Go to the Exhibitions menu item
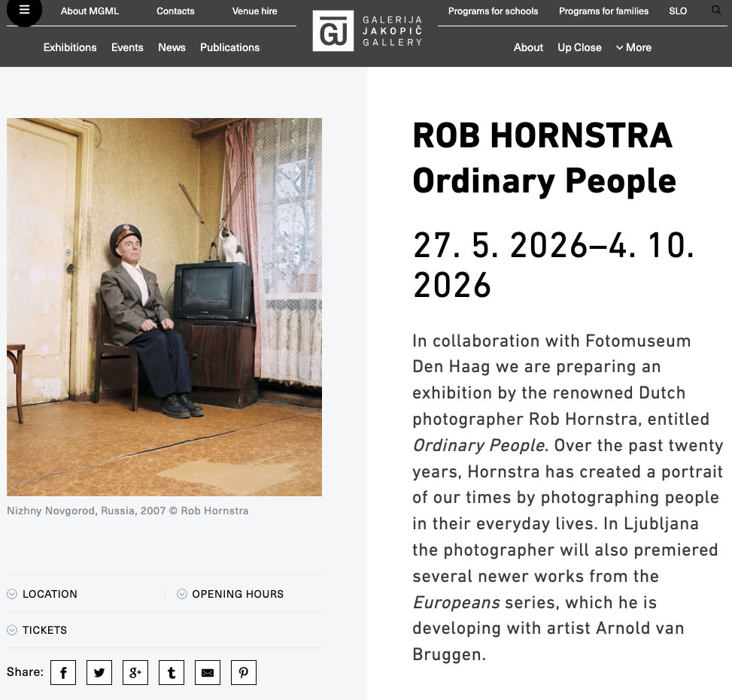 [70, 47]
